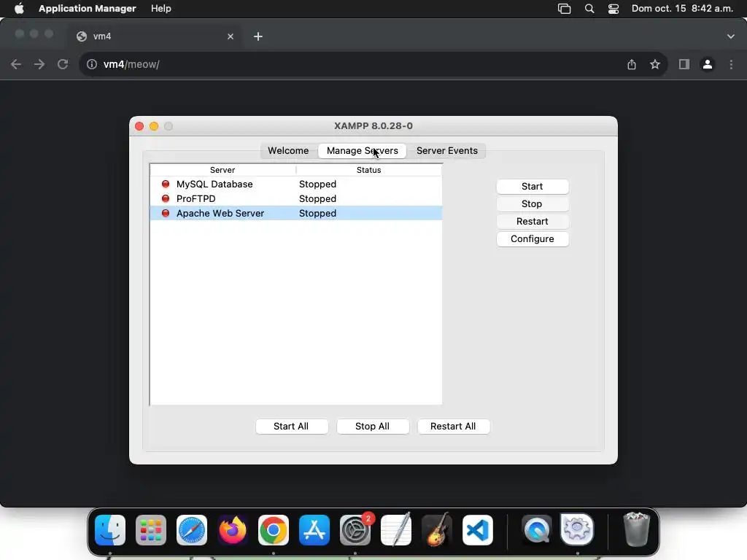Select the Apache Web Server row
The image size is (747, 560).
click(x=296, y=214)
